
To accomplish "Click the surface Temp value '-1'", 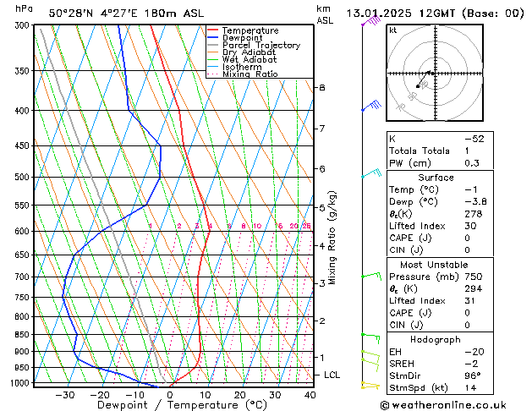I will (471, 189).
